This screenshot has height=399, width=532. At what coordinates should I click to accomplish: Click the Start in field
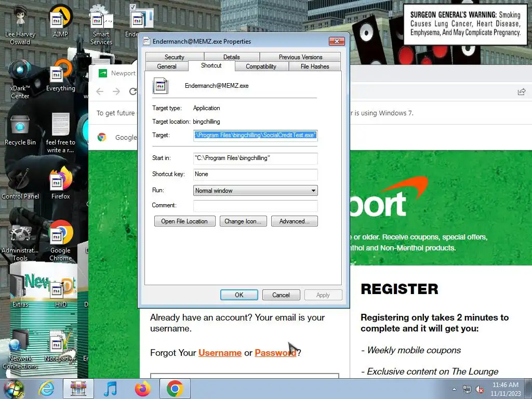point(255,158)
